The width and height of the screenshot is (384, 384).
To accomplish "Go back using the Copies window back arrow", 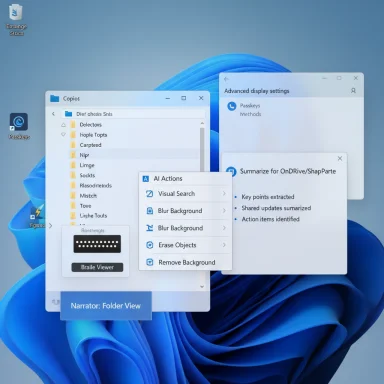I will 53,114.
